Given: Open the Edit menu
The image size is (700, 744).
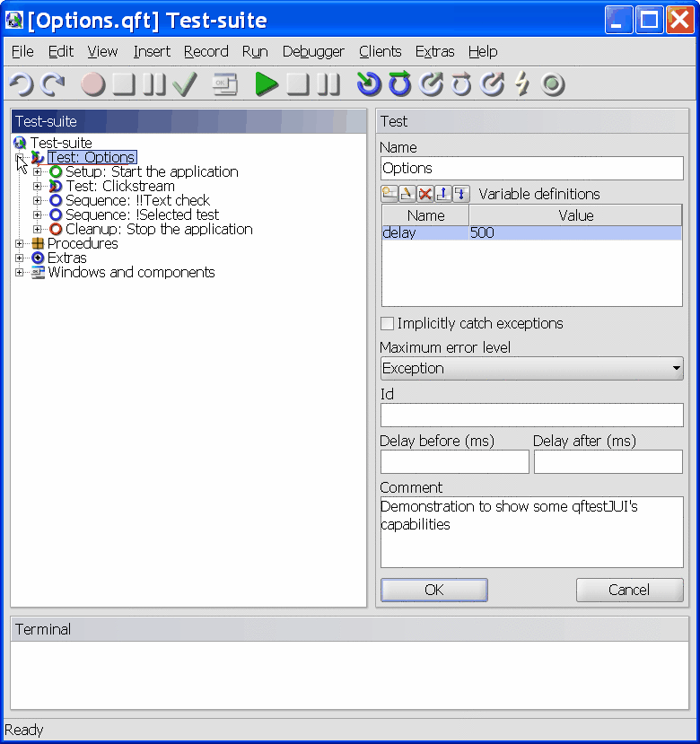Looking at the screenshot, I should point(61,51).
